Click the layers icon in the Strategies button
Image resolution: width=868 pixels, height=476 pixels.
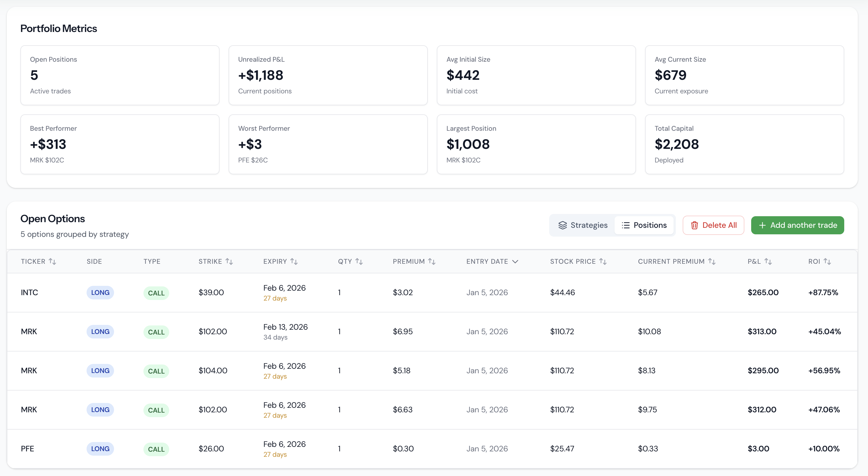(x=563, y=225)
